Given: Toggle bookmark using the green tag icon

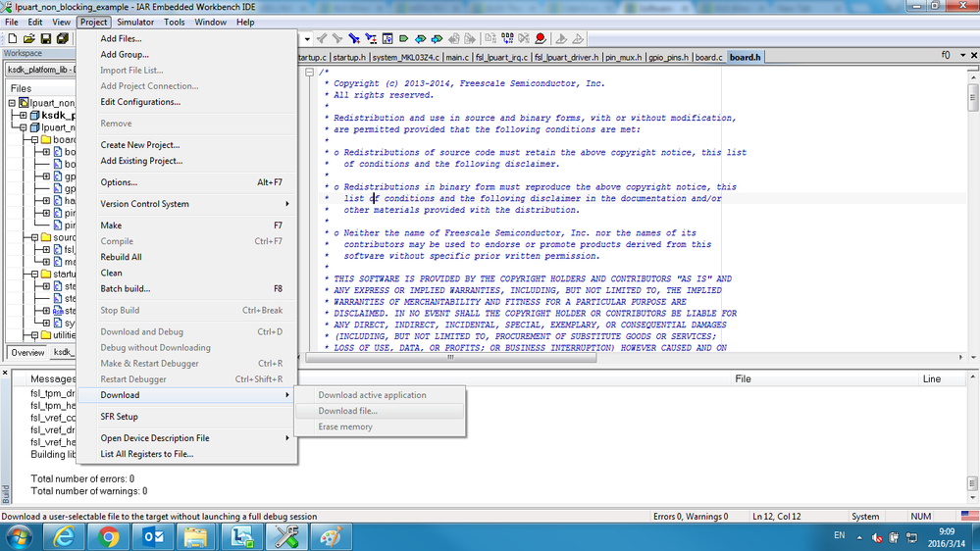Looking at the screenshot, I should coord(404,39).
